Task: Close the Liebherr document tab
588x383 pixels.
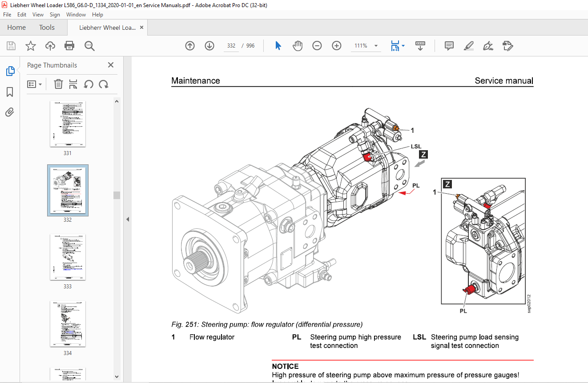Action: tap(141, 28)
